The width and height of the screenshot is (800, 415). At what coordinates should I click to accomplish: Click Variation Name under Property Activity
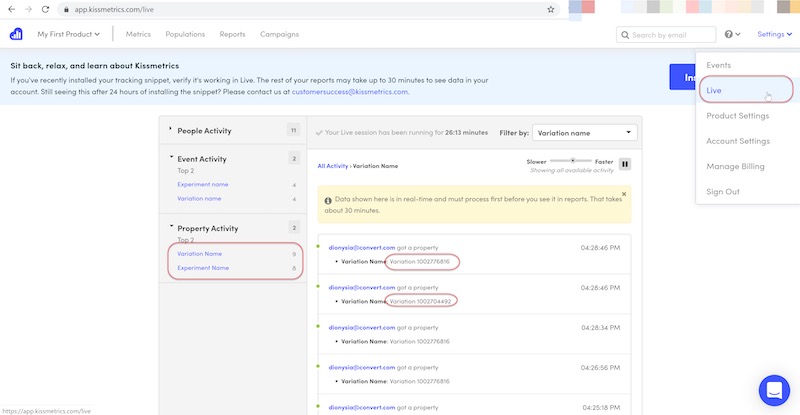pyautogui.click(x=199, y=254)
